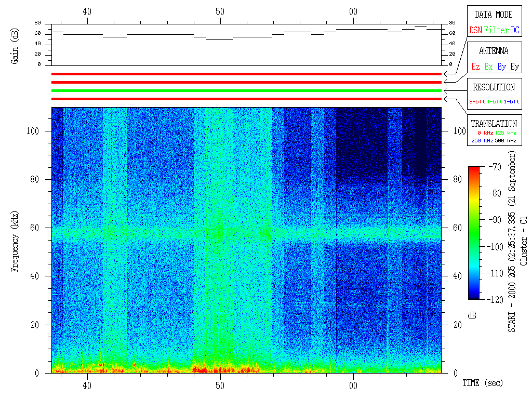
Task: Pick the 250 kHz translation label
Action: 482,141
